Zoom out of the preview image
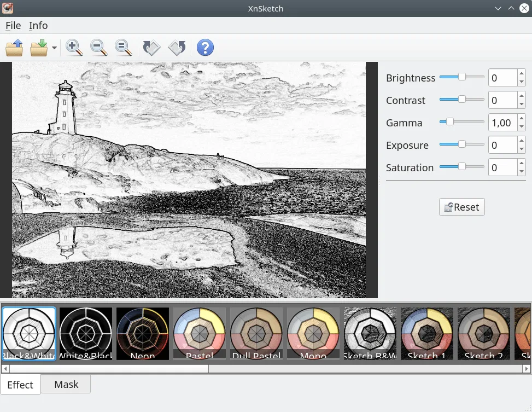 [99, 48]
